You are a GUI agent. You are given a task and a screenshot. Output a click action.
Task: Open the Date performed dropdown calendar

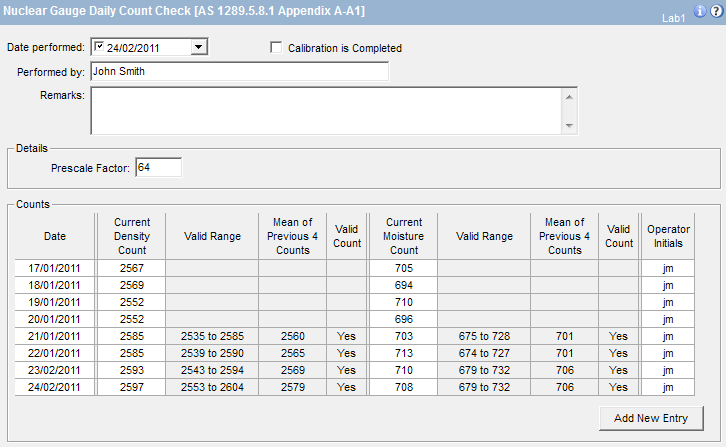[x=198, y=47]
